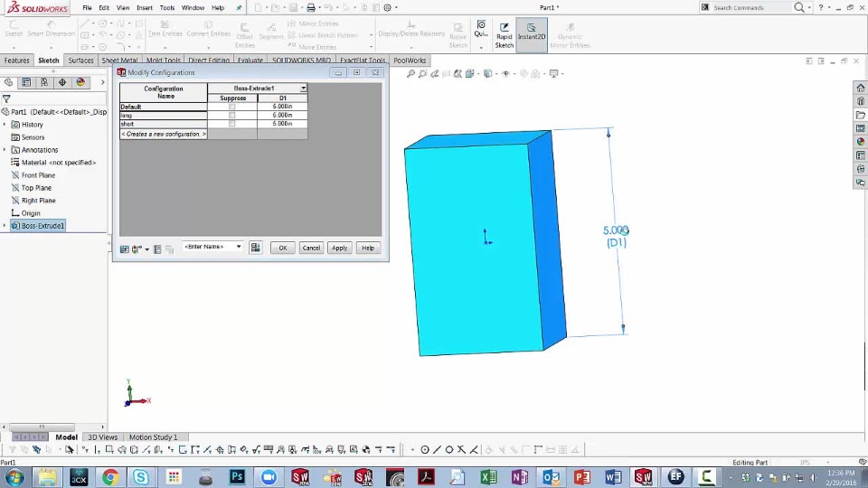Viewport: 868px width, 488px height.
Task: Toggle Suppress checkbox for short configuration
Action: [232, 124]
